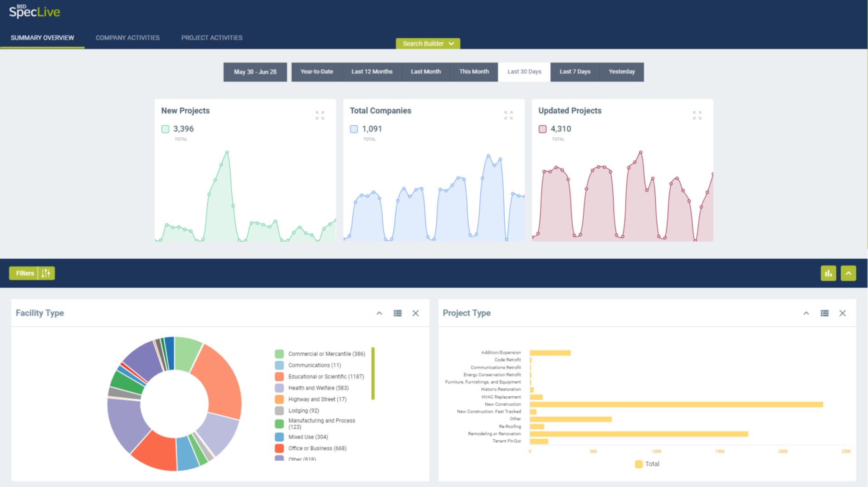Toggle the New Projects total checkbox

(166, 129)
